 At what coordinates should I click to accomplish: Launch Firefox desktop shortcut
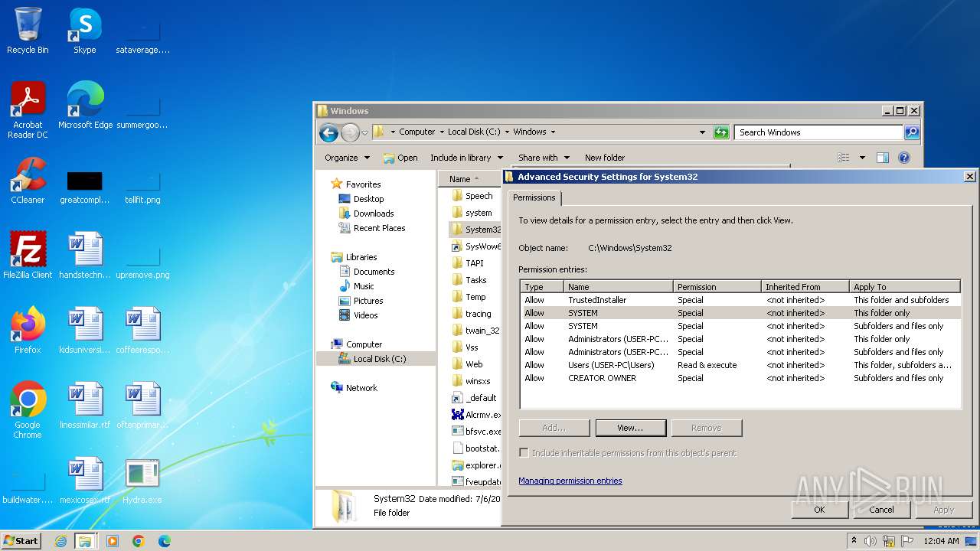[28, 331]
